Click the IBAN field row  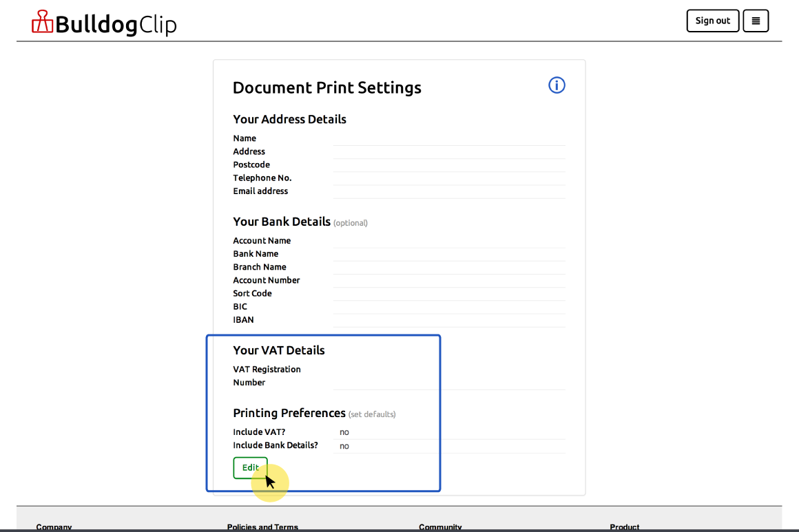(398, 320)
